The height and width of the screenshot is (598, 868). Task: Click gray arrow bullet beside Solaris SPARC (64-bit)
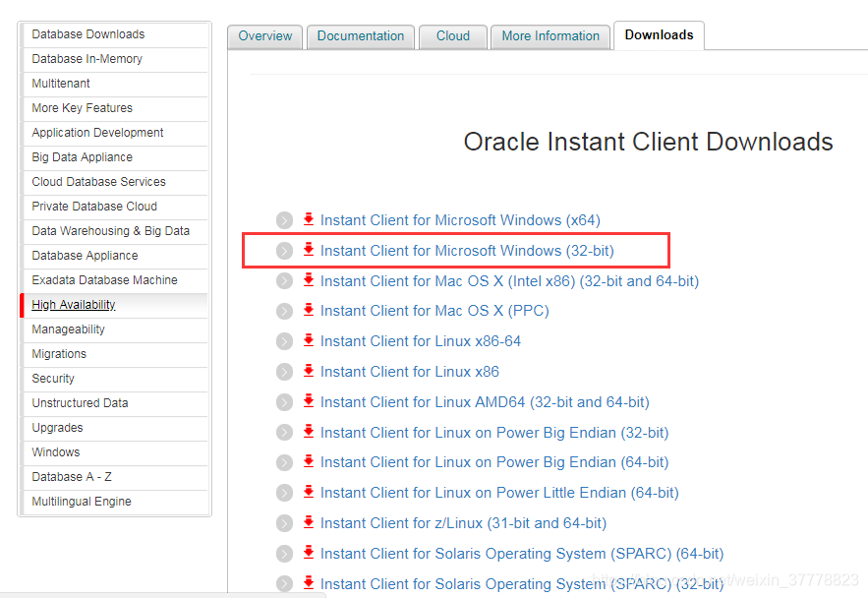point(284,554)
